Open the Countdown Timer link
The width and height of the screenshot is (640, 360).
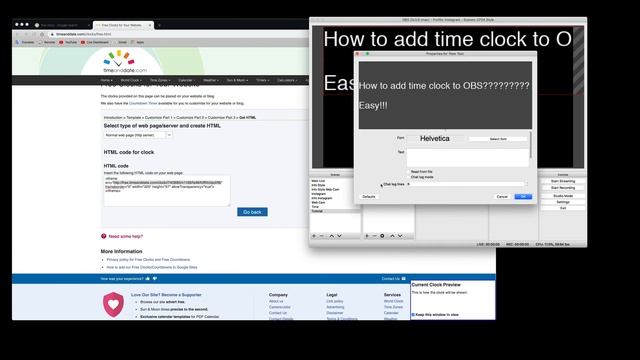coord(143,103)
